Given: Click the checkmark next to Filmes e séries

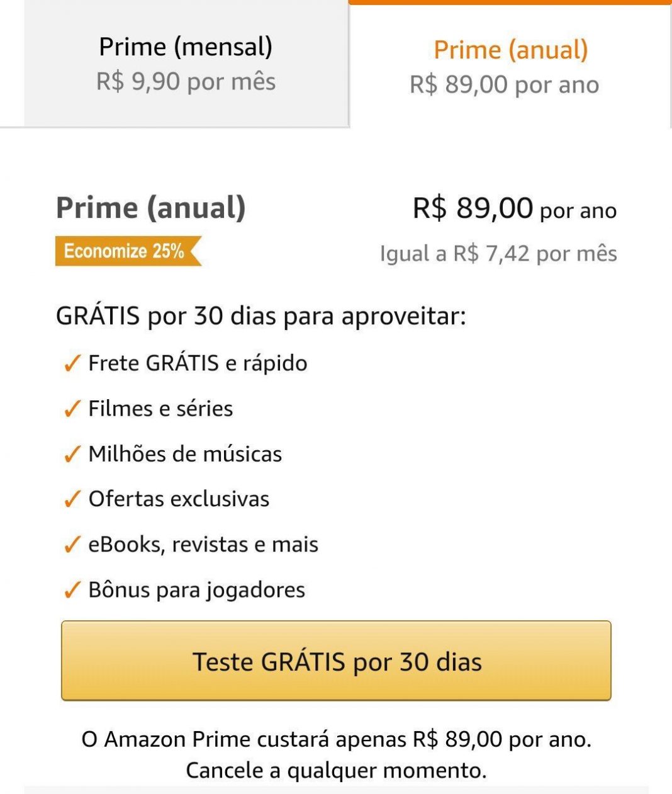Looking at the screenshot, I should click(72, 409).
